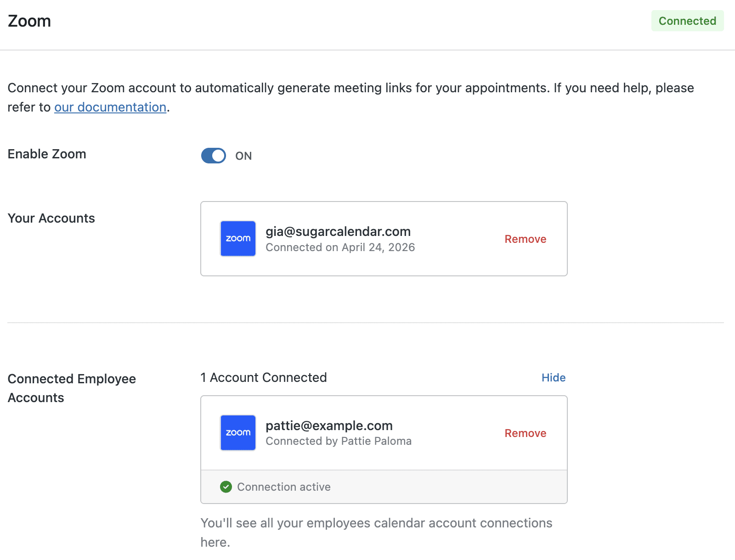This screenshot has width=735, height=560.
Task: Hide the connected employee accounts list
Action: [x=554, y=378]
